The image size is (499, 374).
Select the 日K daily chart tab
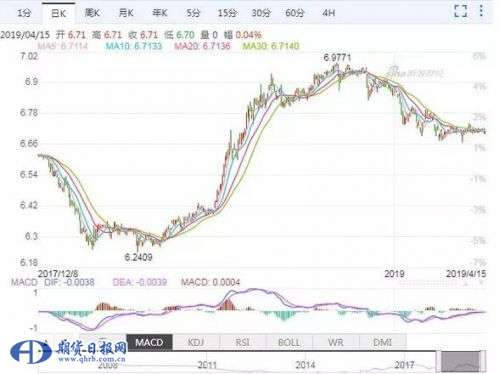[59, 13]
